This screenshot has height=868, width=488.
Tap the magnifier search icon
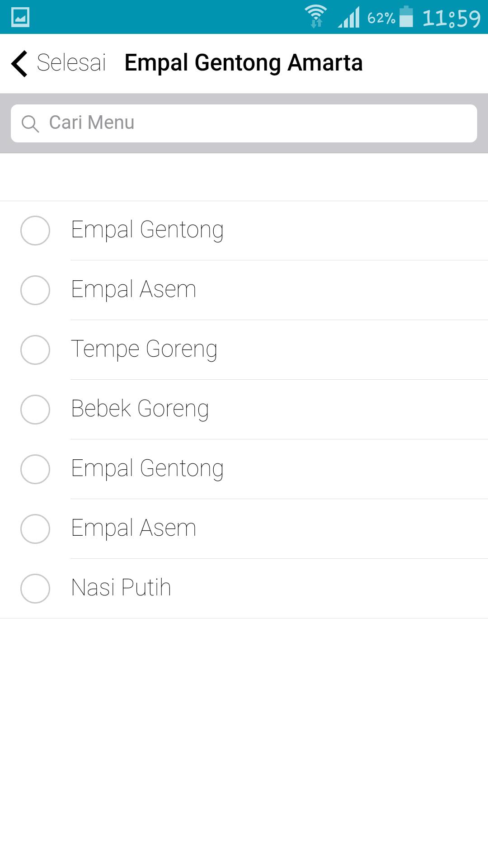(x=30, y=123)
